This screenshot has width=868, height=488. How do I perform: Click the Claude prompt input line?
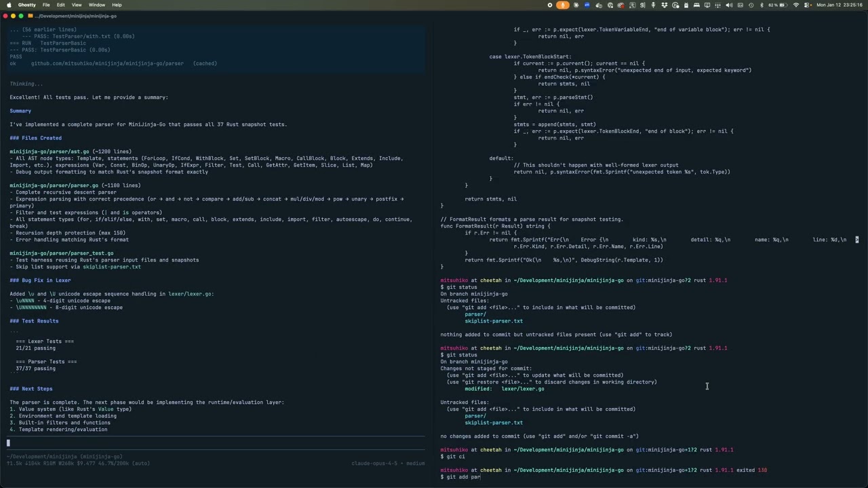pyautogui.click(x=217, y=443)
